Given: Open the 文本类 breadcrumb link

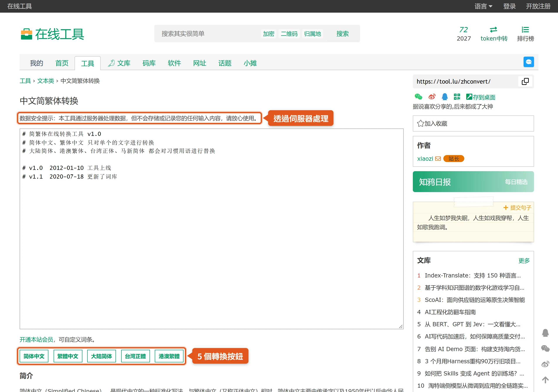Looking at the screenshot, I should pyautogui.click(x=46, y=81).
